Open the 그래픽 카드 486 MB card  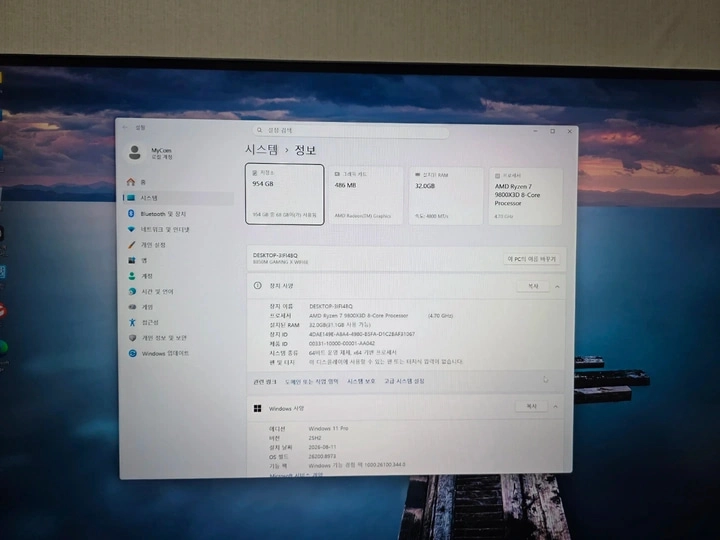point(366,195)
